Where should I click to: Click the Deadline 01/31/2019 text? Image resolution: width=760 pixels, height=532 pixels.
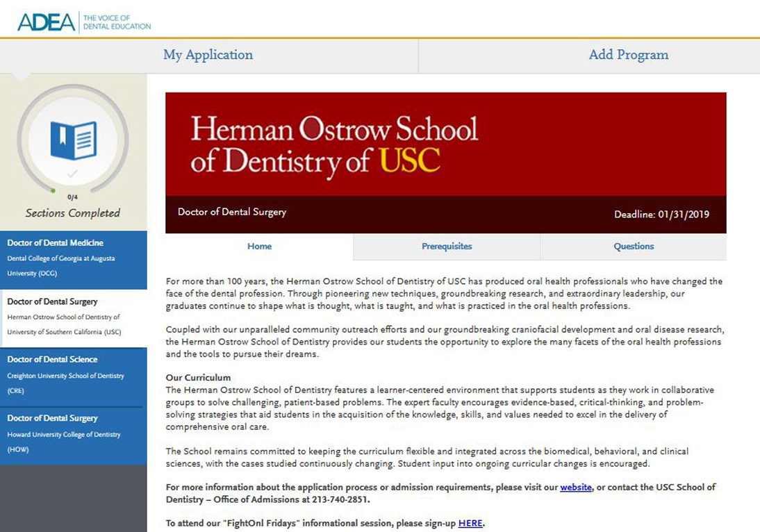661,213
